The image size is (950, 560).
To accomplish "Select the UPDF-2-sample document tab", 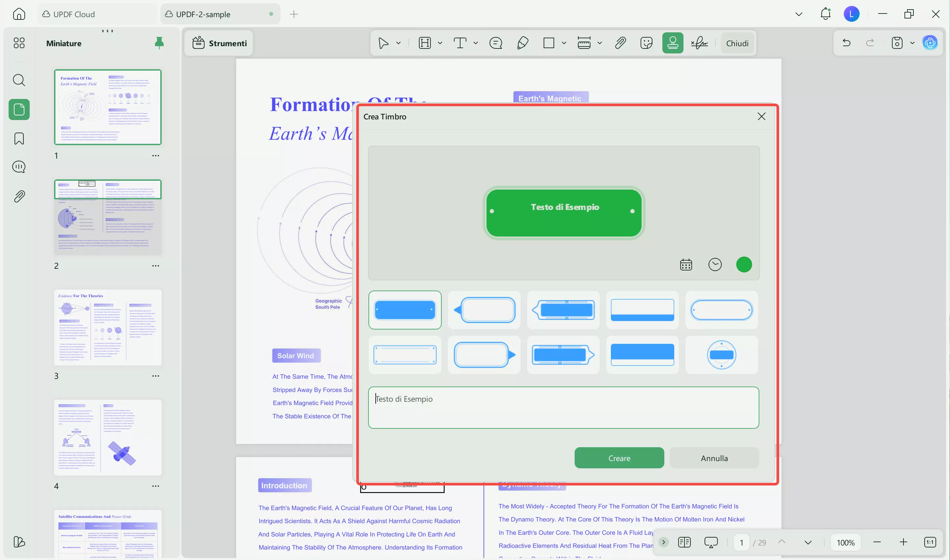I will click(x=203, y=14).
